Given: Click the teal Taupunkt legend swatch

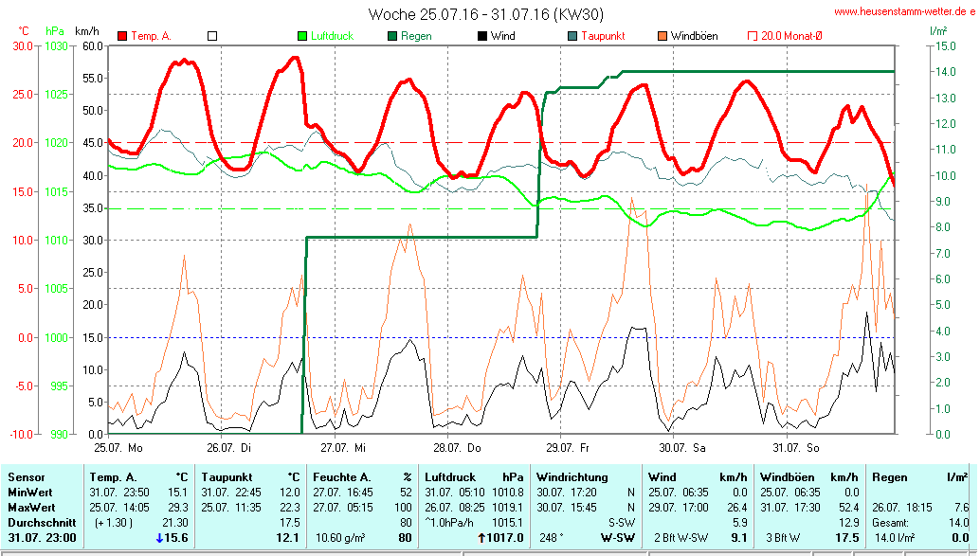Looking at the screenshot, I should pos(572,36).
